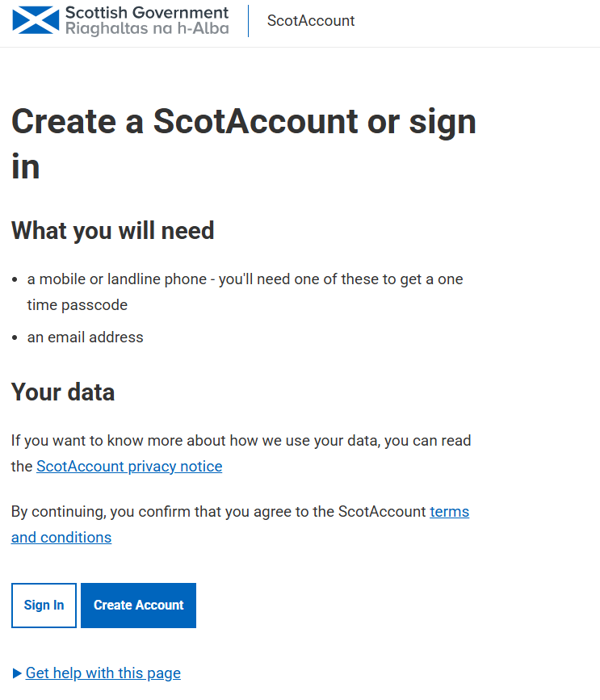Click the Riaghaltas na h-Alba Gaelic text
Screen dimensions: 600x700
pos(147,28)
